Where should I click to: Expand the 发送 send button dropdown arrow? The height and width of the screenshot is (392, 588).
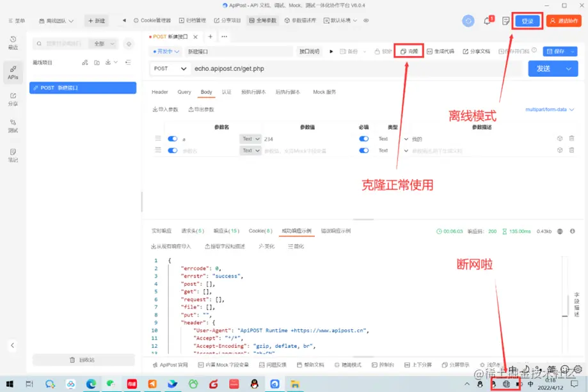tap(569, 68)
